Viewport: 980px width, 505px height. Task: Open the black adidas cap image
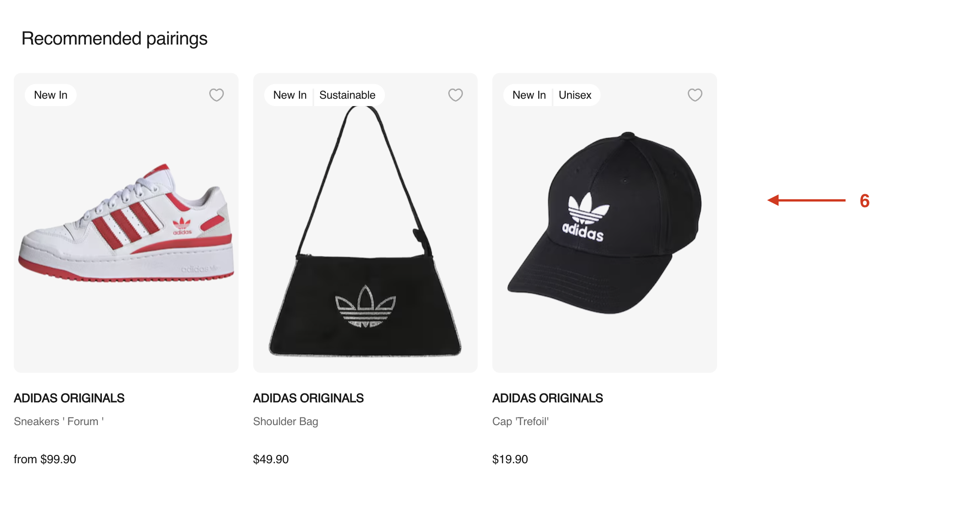click(x=605, y=224)
